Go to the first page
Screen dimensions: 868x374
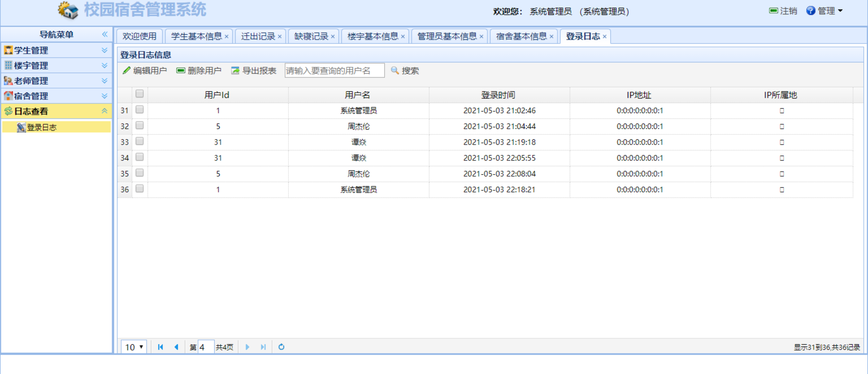click(x=160, y=347)
